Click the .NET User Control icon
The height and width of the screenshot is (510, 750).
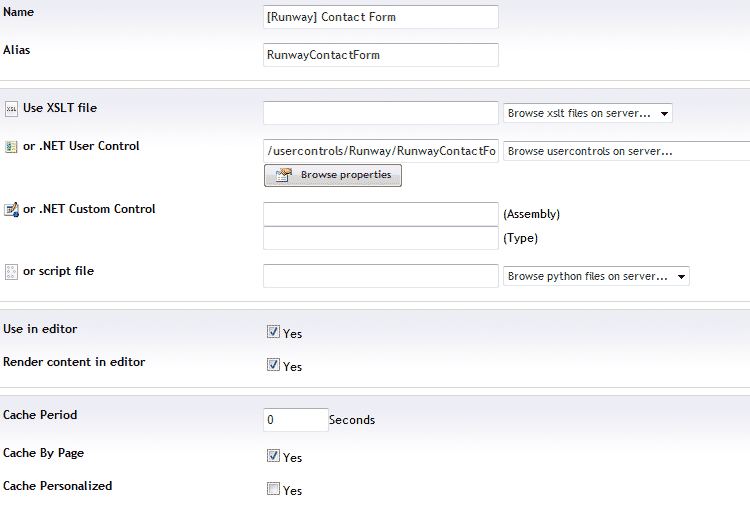tap(11, 146)
